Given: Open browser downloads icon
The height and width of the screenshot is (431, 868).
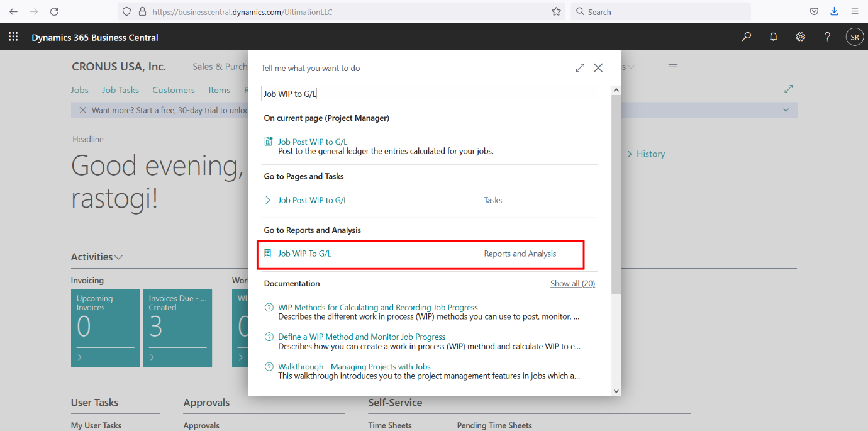Looking at the screenshot, I should [x=834, y=11].
